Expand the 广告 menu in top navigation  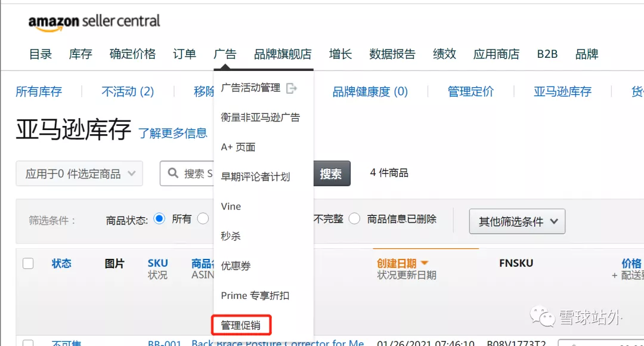[x=225, y=54]
